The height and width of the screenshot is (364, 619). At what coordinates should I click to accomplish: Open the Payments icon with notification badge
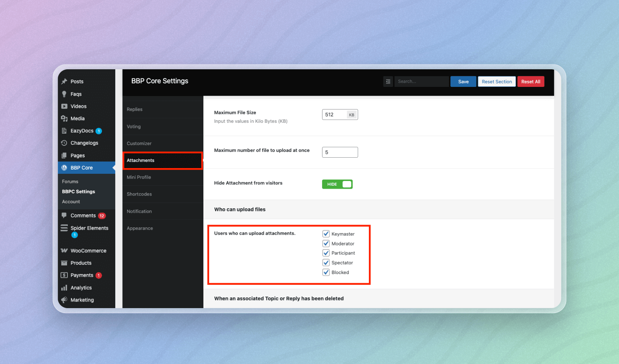(x=64, y=275)
